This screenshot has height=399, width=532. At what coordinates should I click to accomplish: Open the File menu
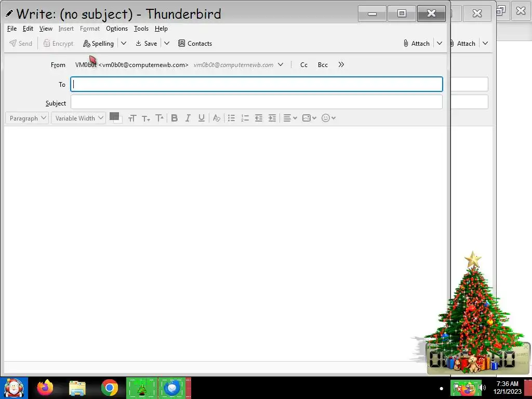pyautogui.click(x=12, y=29)
